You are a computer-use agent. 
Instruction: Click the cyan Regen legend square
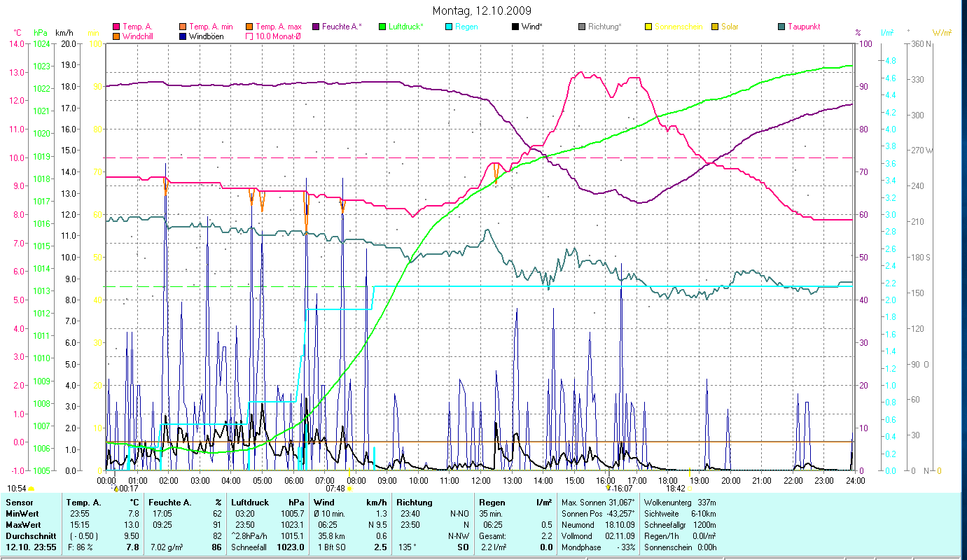tap(449, 27)
